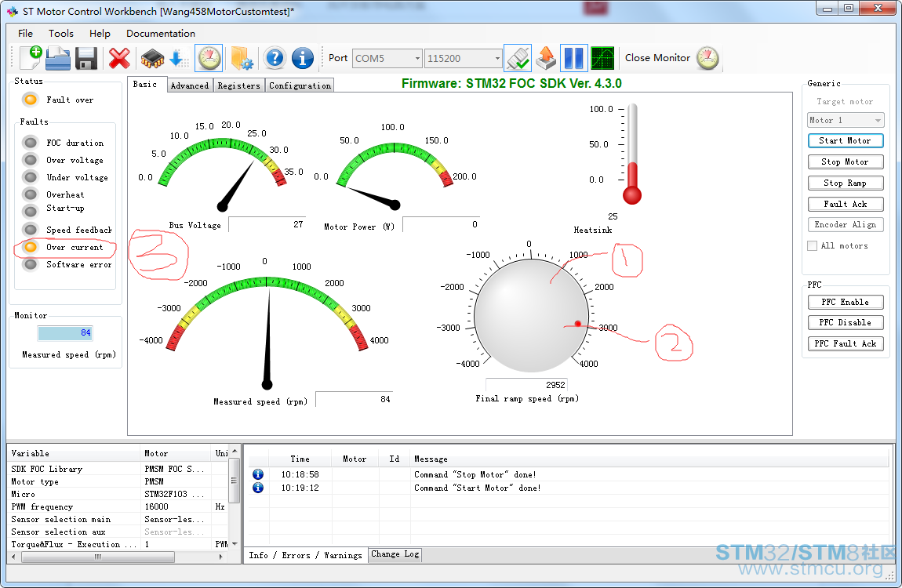Switch to the Configuration tab

pos(300,85)
